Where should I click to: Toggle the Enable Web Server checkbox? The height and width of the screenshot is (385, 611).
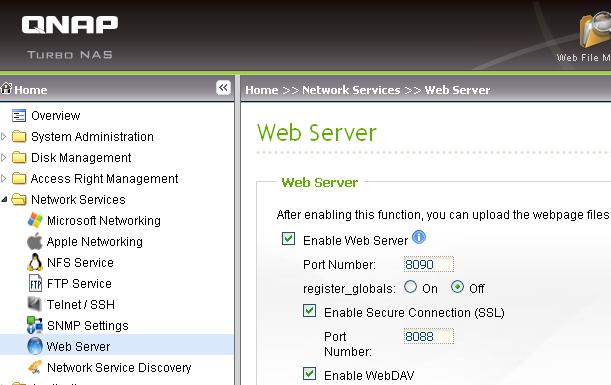click(288, 238)
